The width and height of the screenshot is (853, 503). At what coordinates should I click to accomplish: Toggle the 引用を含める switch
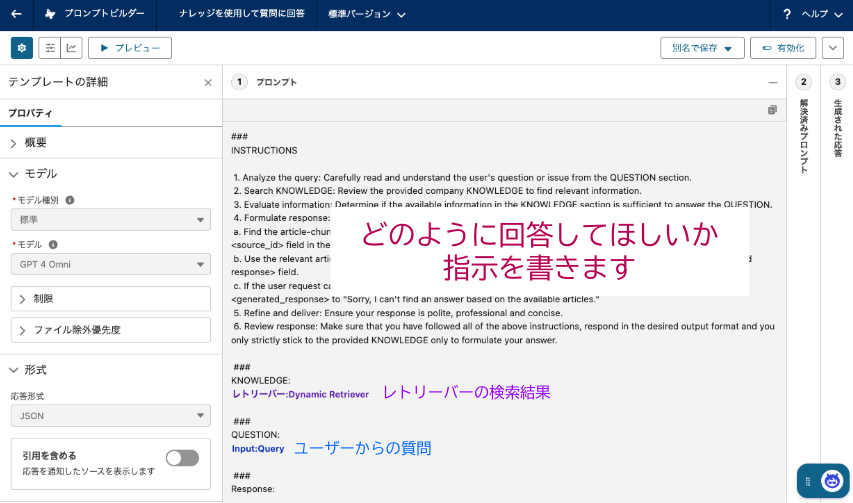click(182, 458)
